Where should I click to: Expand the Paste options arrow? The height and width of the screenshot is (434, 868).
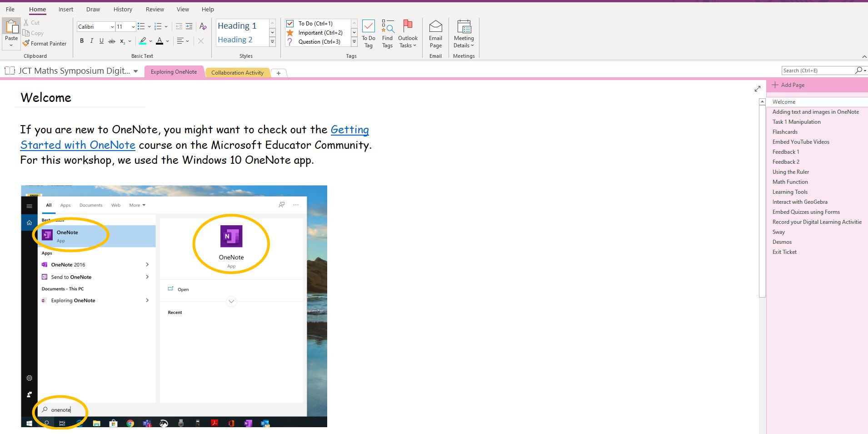click(11, 45)
